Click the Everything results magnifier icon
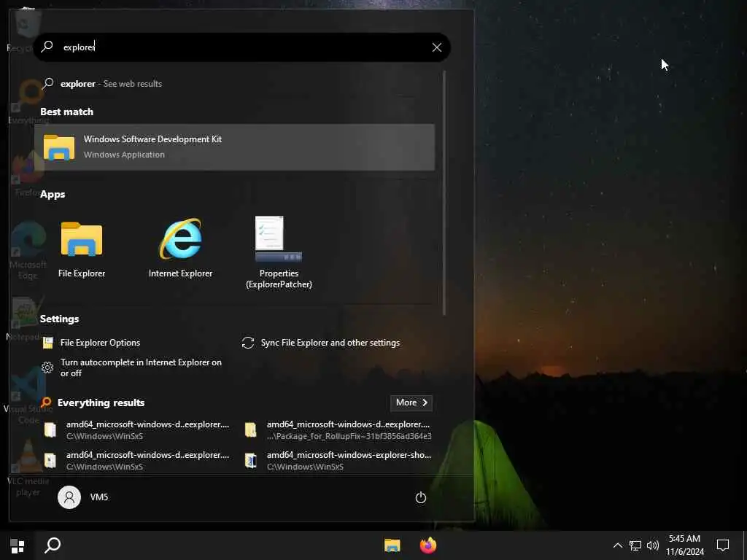747x560 pixels. click(46, 402)
